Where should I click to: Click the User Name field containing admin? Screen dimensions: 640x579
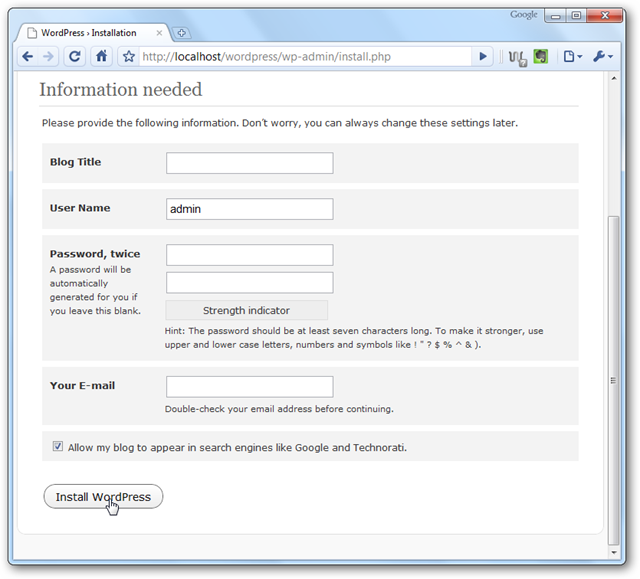249,209
